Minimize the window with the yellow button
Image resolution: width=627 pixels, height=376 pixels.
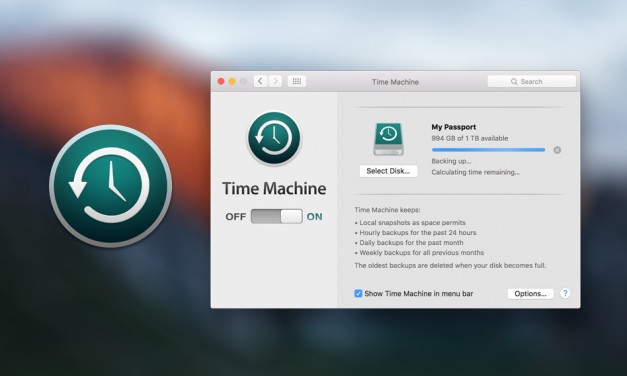point(232,82)
